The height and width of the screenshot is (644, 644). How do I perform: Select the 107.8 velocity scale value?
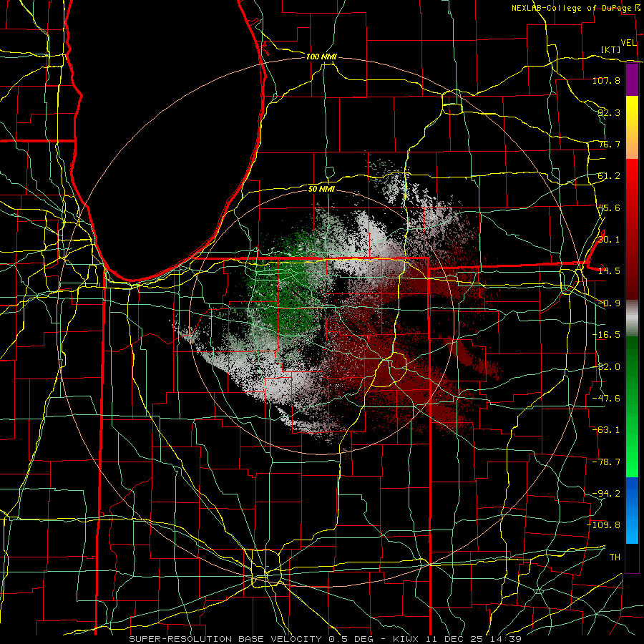click(606, 80)
